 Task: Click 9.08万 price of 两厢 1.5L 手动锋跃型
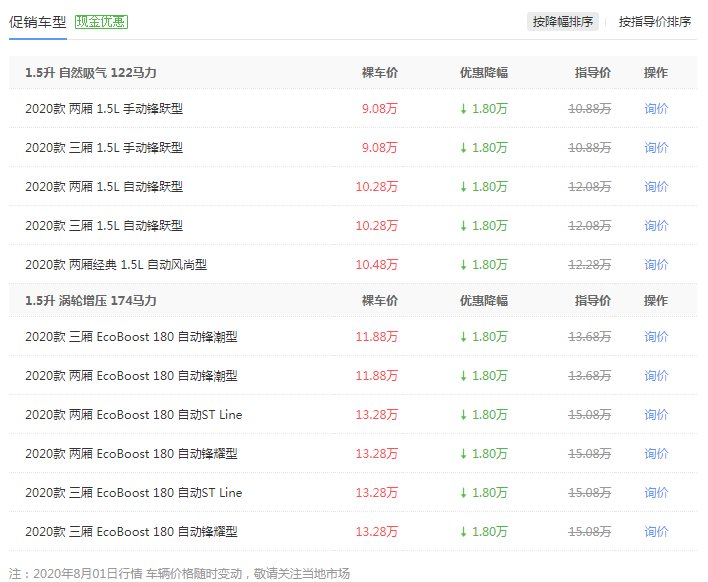tap(379, 108)
